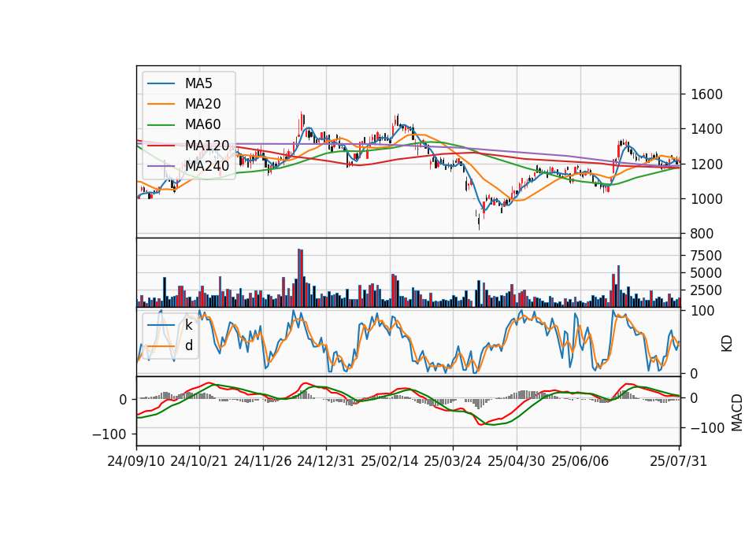This screenshot has height=543, width=756.
Task: Click the 1200 price axis label
Action: click(706, 164)
